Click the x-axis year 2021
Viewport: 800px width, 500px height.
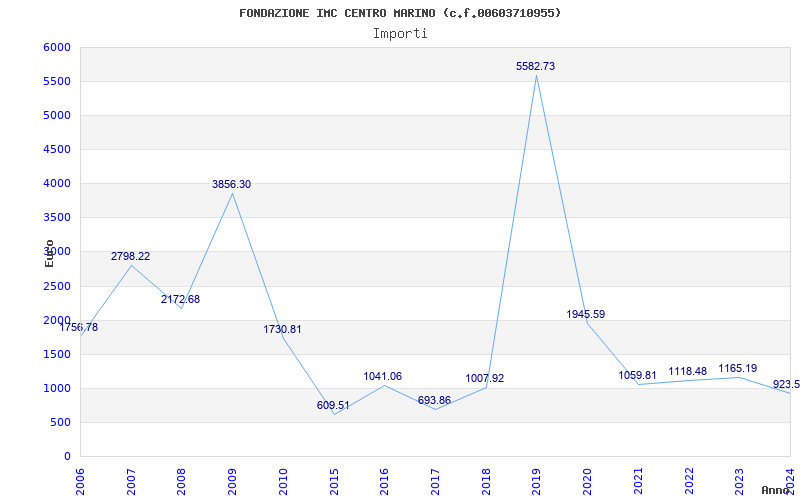pyautogui.click(x=638, y=482)
